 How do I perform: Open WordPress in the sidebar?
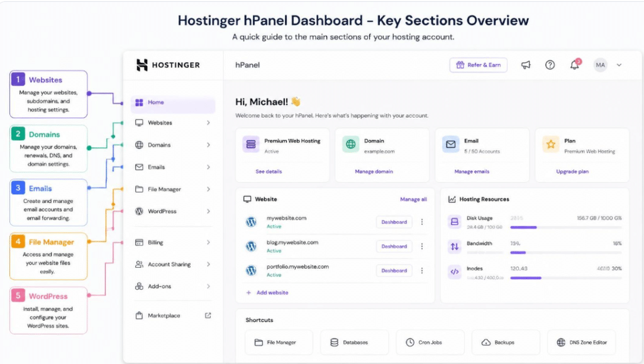point(173,211)
